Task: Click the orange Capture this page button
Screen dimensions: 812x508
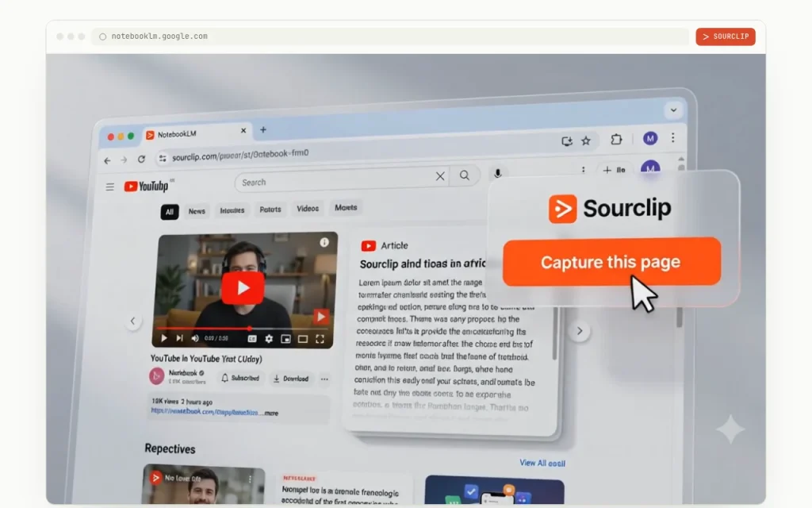Action: 611,262
